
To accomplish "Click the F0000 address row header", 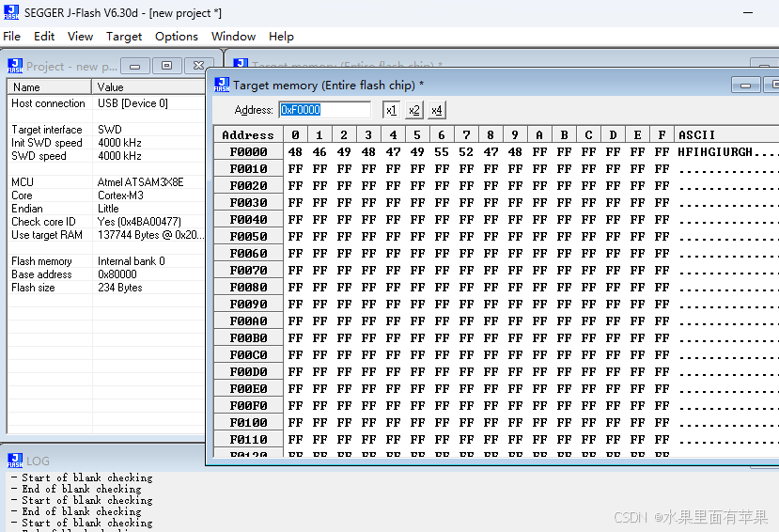I will pyautogui.click(x=248, y=151).
